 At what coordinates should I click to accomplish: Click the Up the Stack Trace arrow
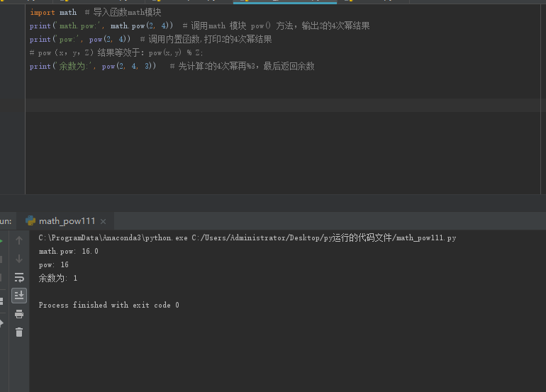19,240
